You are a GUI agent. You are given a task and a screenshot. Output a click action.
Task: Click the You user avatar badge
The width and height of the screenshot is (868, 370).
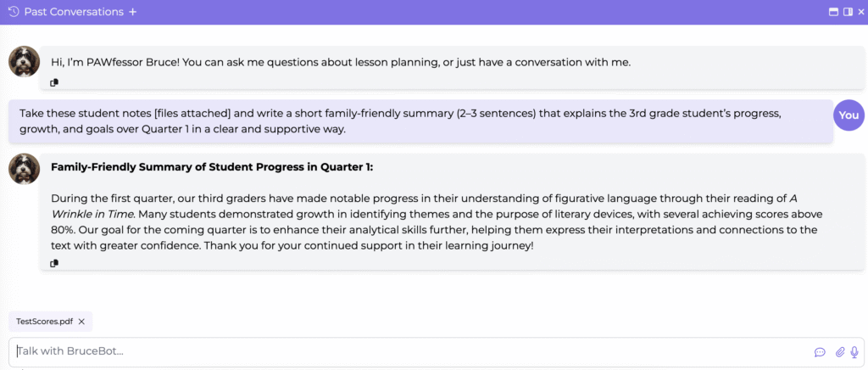pos(849,115)
